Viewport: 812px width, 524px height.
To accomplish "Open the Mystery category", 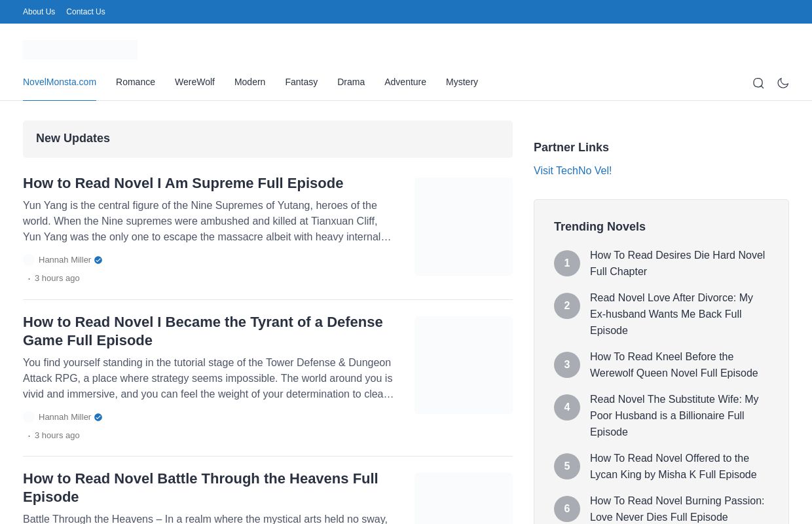I will (462, 82).
